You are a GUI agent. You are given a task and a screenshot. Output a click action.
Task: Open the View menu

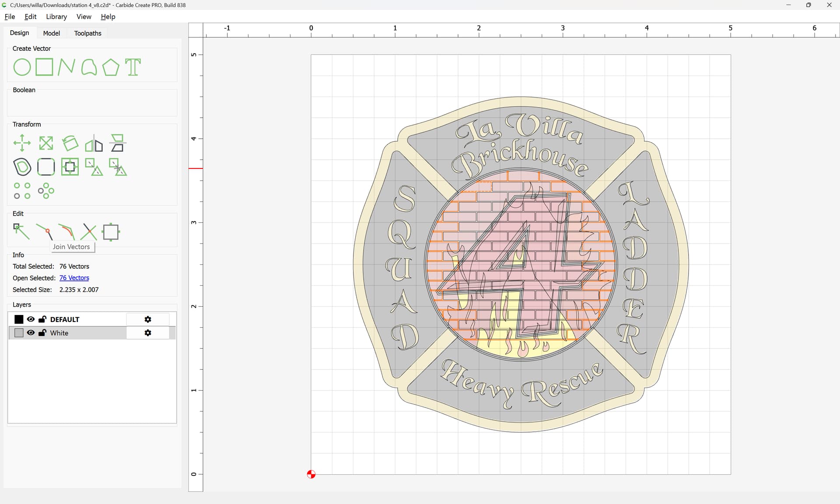(84, 17)
